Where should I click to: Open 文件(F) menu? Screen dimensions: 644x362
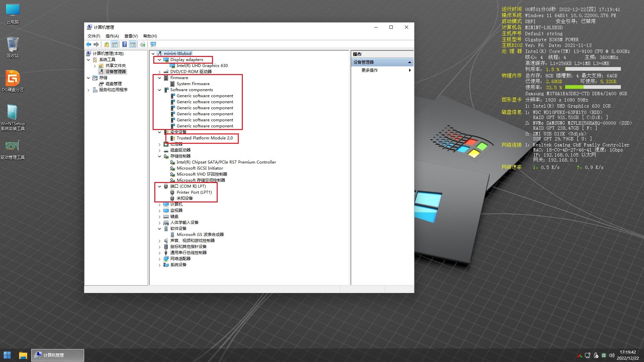pyautogui.click(x=94, y=36)
